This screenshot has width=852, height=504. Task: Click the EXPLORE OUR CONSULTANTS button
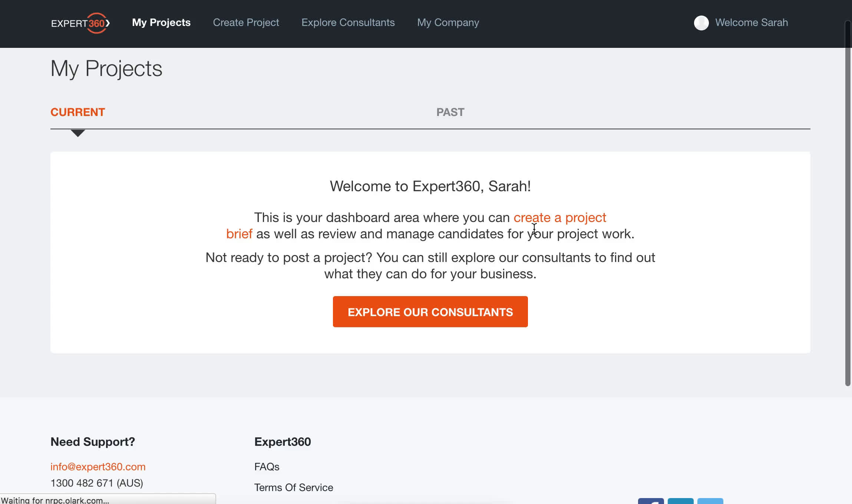pos(430,312)
